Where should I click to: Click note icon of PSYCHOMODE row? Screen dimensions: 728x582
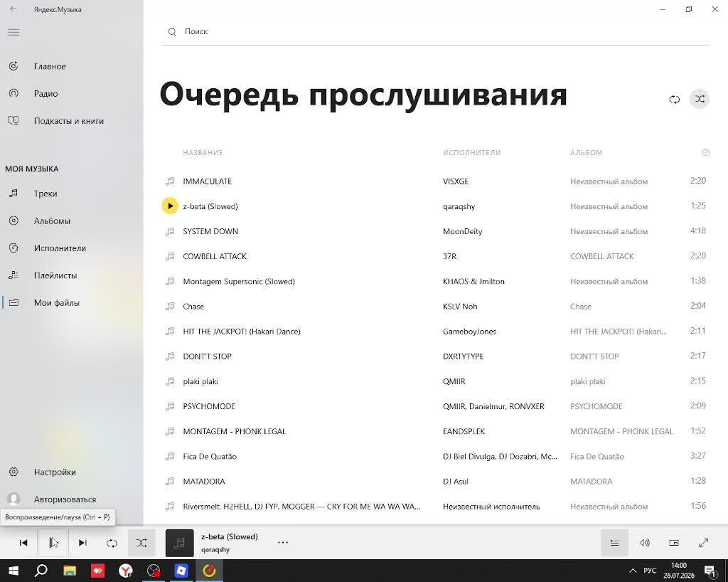170,406
